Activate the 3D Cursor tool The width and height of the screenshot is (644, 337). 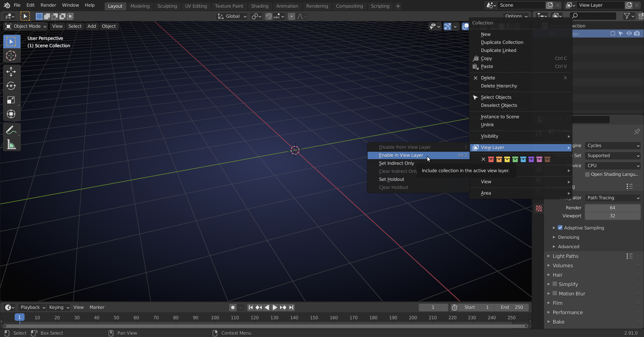coord(11,56)
